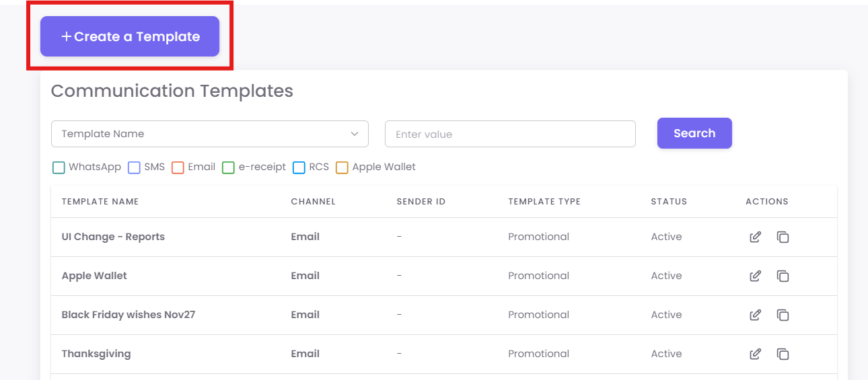
Task: Edit the Thanksgiving template
Action: [755, 354]
